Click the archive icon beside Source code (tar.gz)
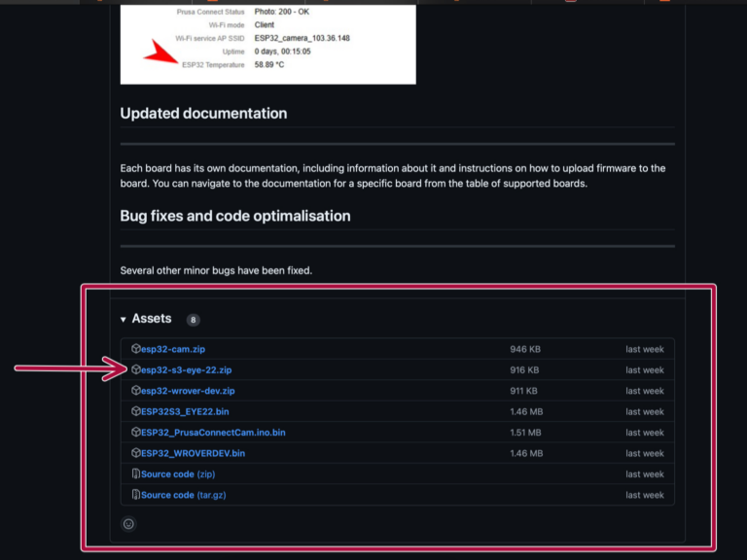Screen dimensions: 747x560 tap(136, 495)
